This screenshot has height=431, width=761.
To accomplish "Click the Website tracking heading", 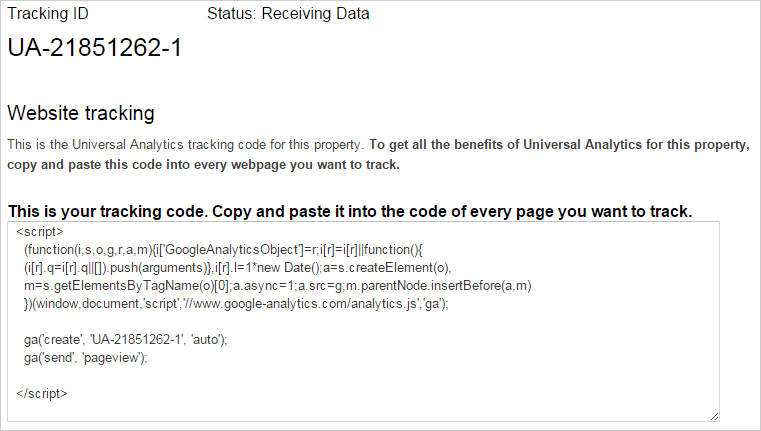I will 81,113.
